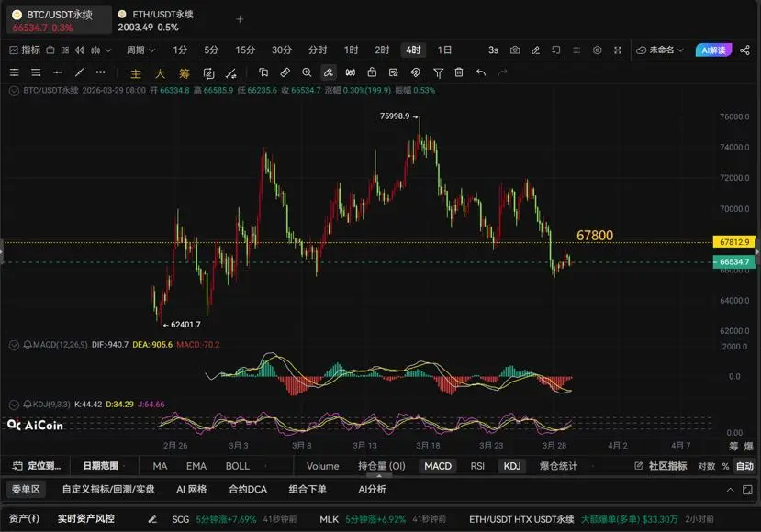
Task: Toggle the KDJ indicator button
Action: coord(511,466)
